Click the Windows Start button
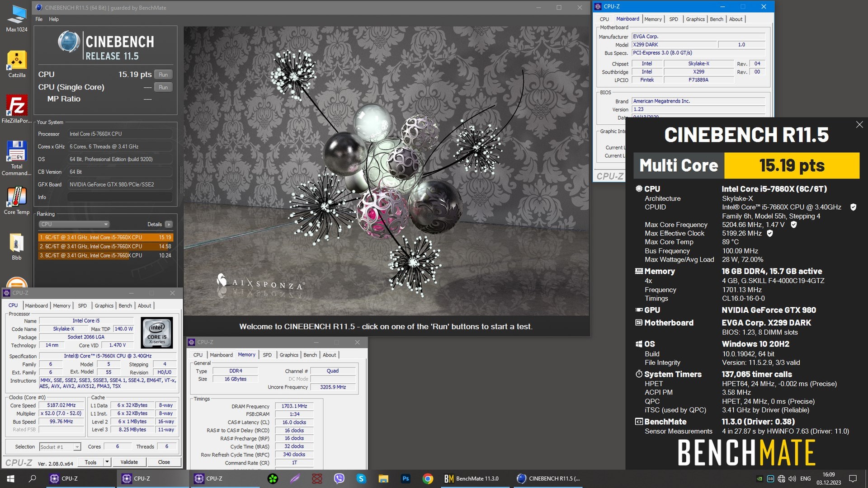Viewport: 868px width, 488px height. click(10, 479)
